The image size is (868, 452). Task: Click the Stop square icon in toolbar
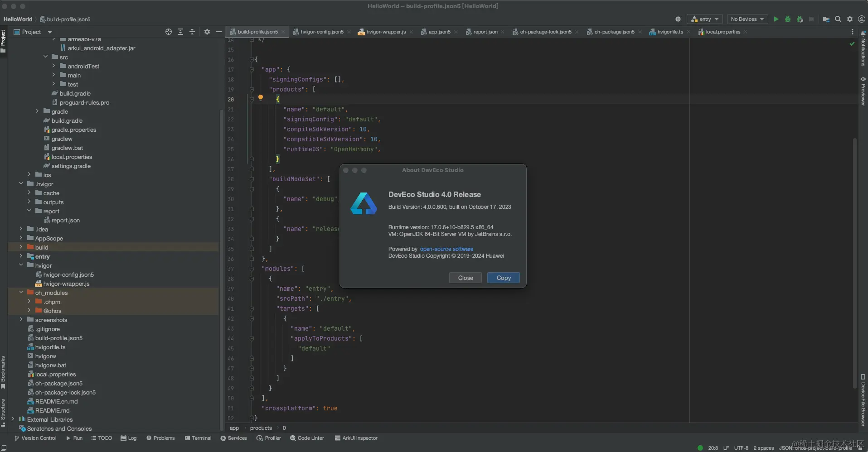(x=811, y=19)
